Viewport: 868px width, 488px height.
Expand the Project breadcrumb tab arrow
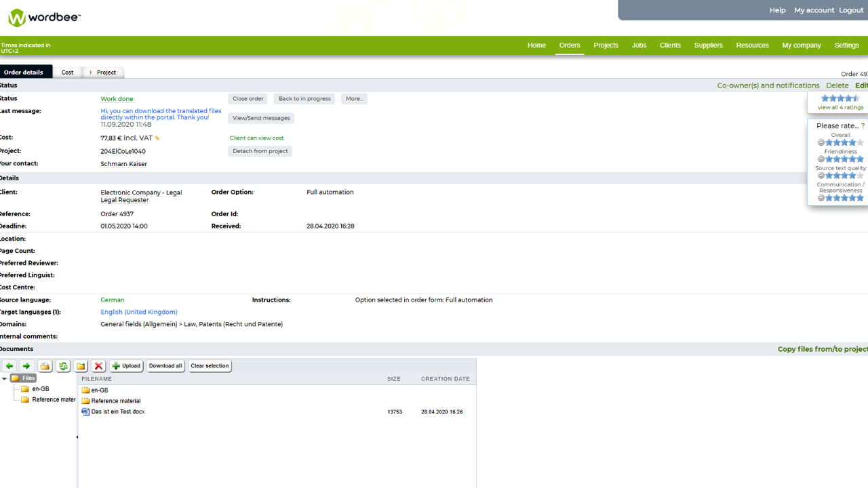[x=91, y=73]
